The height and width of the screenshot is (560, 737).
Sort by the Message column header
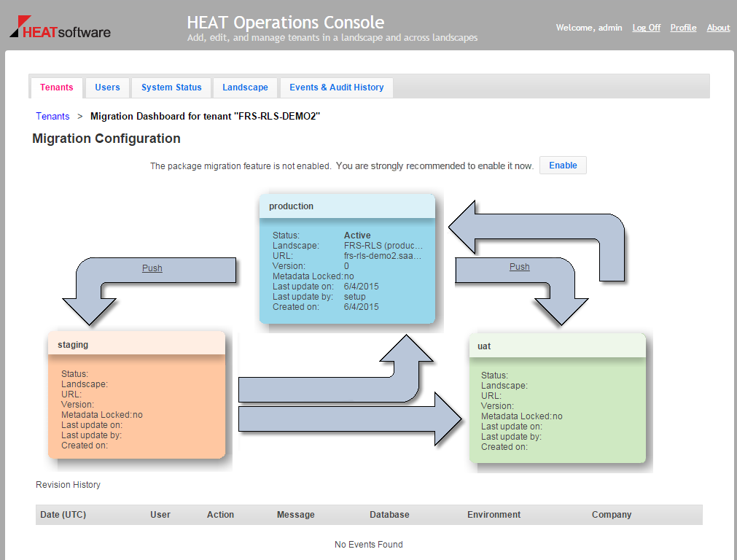tap(296, 515)
